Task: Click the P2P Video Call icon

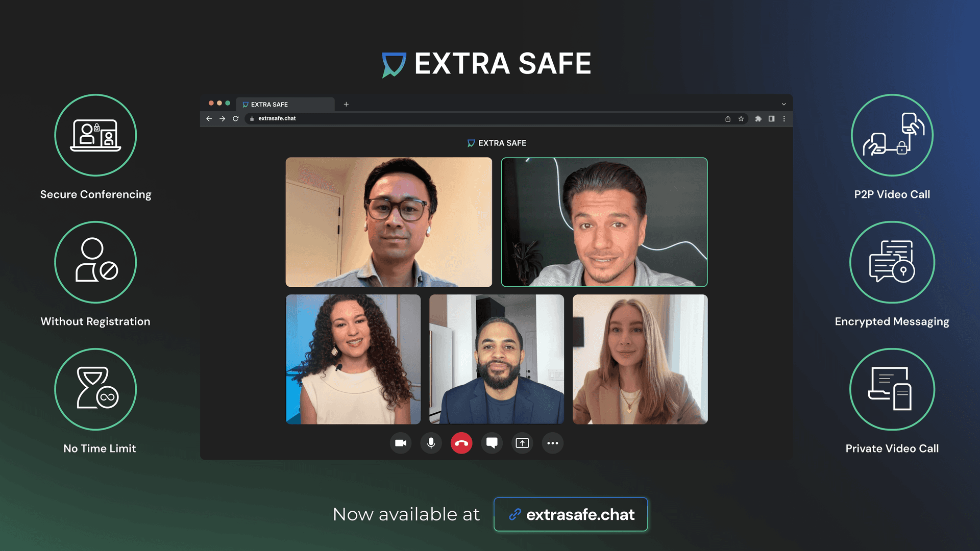Action: (892, 135)
